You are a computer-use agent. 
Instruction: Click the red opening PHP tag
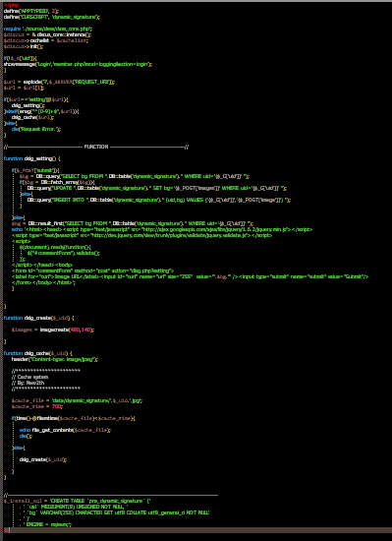[12, 5]
